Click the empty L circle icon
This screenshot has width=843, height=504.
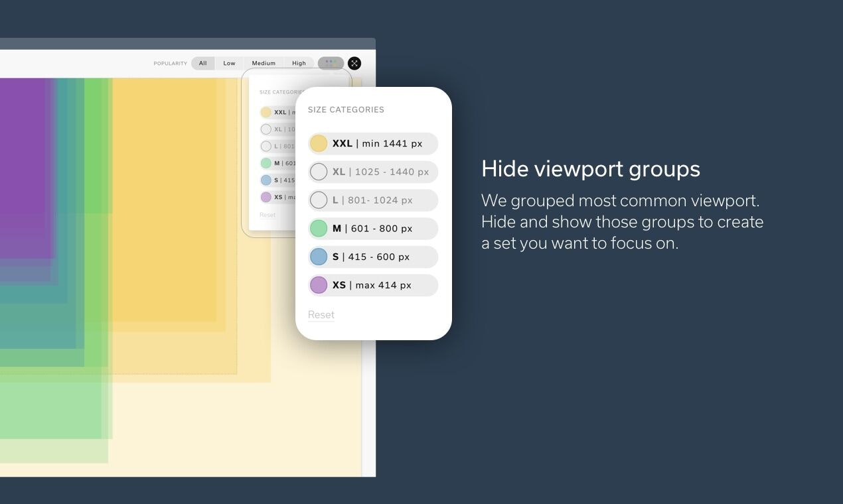coord(319,200)
